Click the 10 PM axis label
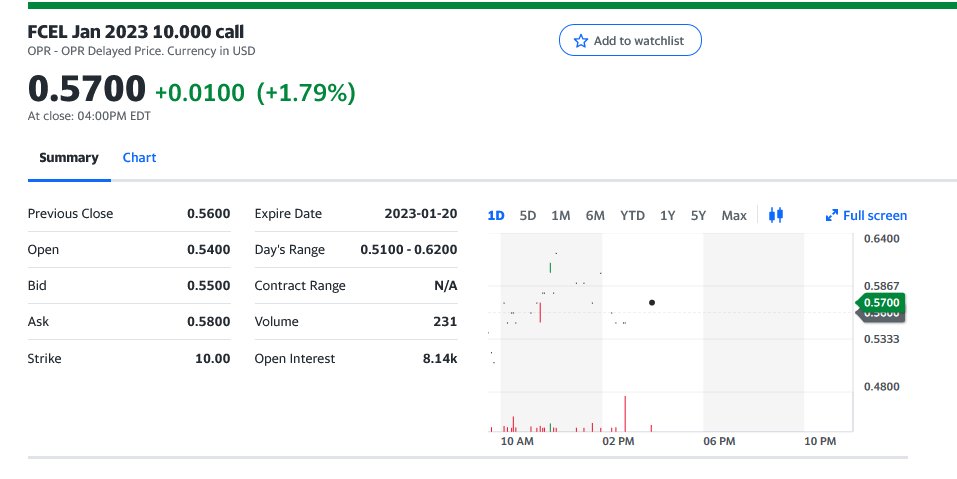This screenshot has height=479, width=957. (x=820, y=441)
